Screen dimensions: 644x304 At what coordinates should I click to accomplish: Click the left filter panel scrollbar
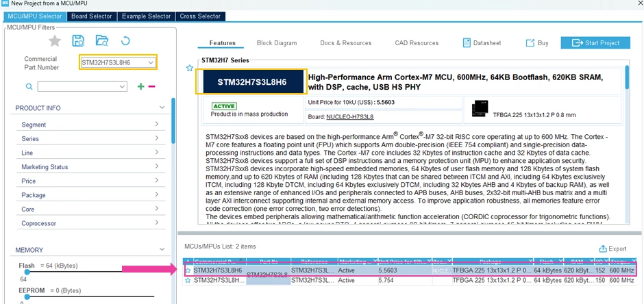coord(174,121)
